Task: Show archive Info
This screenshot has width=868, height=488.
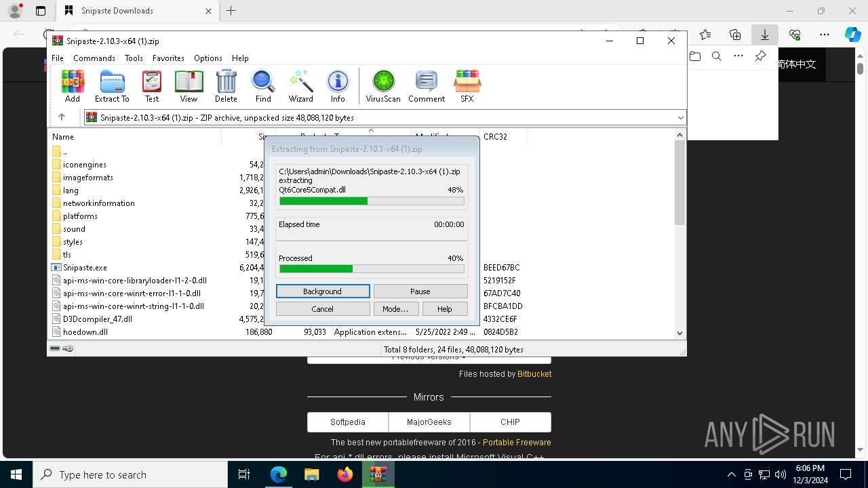Action: pos(338,86)
